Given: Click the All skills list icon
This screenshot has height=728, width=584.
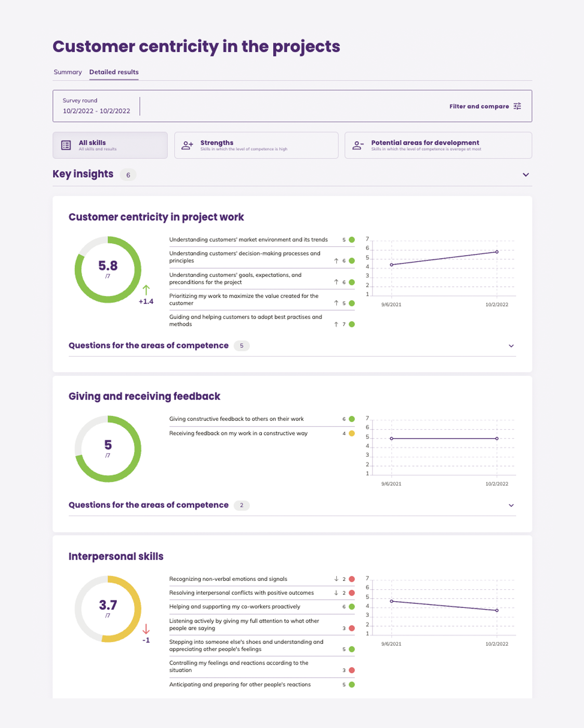Looking at the screenshot, I should 66,145.
